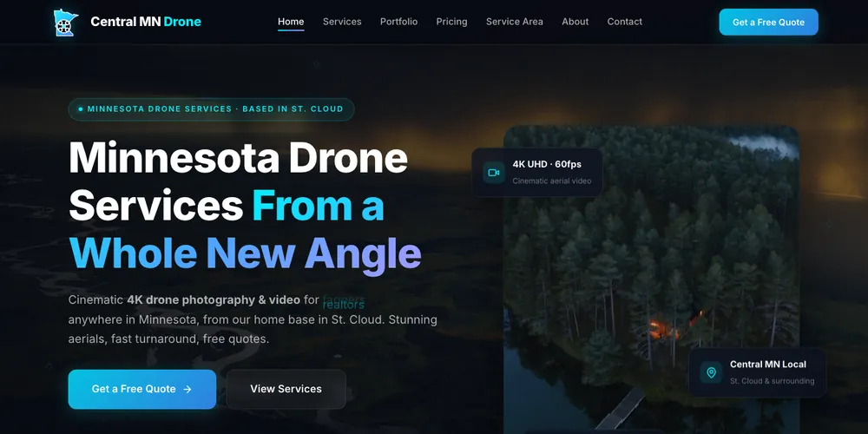868x434 pixels.
Task: Click the video camera icon on 4K card
Action: 494,173
